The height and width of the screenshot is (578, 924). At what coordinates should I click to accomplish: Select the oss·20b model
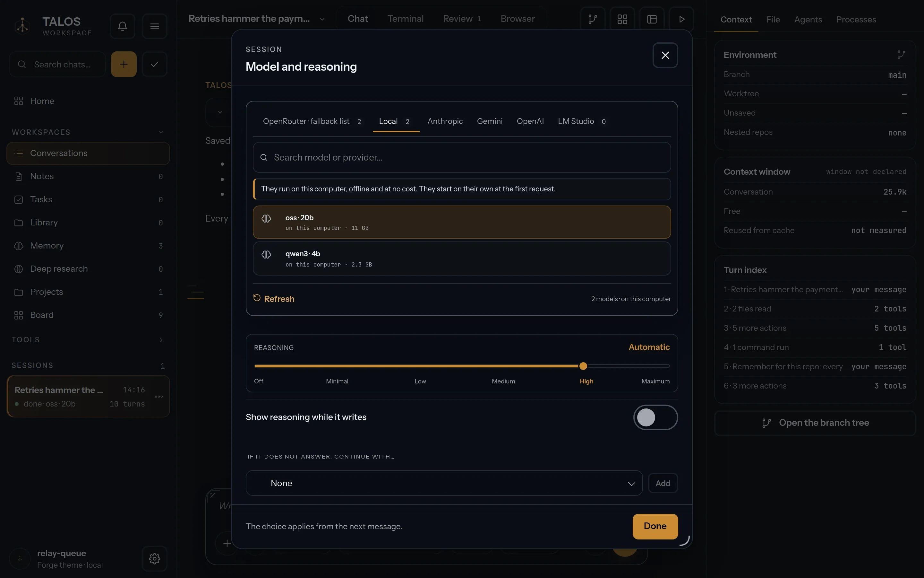click(x=462, y=223)
